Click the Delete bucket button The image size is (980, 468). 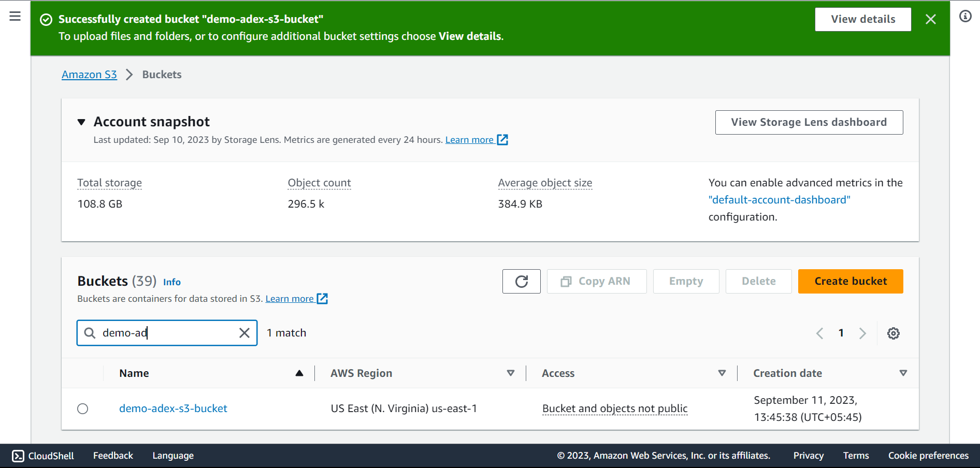(x=759, y=281)
